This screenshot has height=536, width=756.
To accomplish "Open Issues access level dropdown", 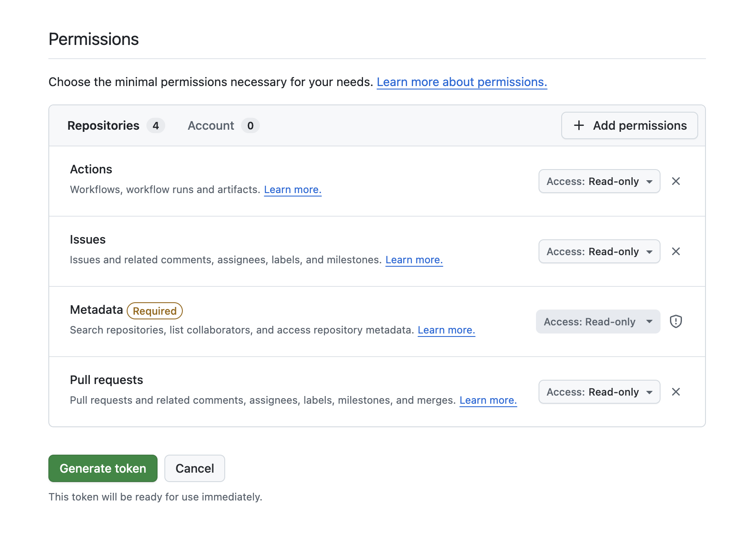I will tap(599, 251).
